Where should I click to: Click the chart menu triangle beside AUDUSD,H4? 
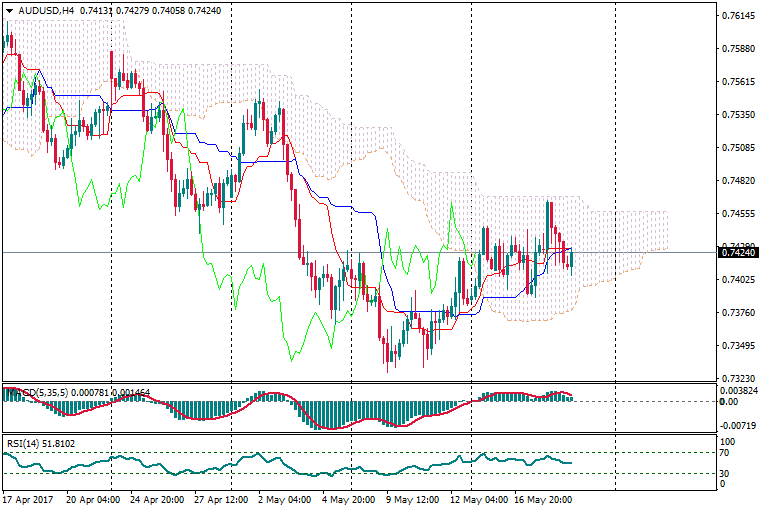click(x=9, y=9)
